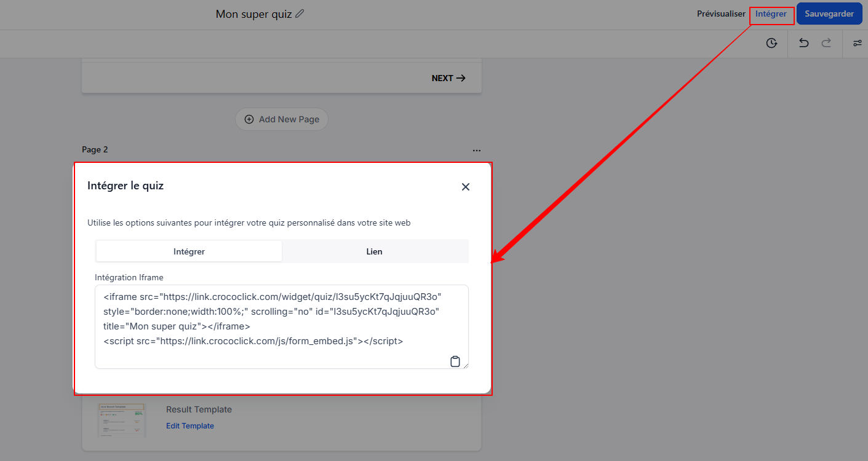Image resolution: width=868 pixels, height=461 pixels.
Task: Click Intégrer in the top bar
Action: pyautogui.click(x=771, y=14)
